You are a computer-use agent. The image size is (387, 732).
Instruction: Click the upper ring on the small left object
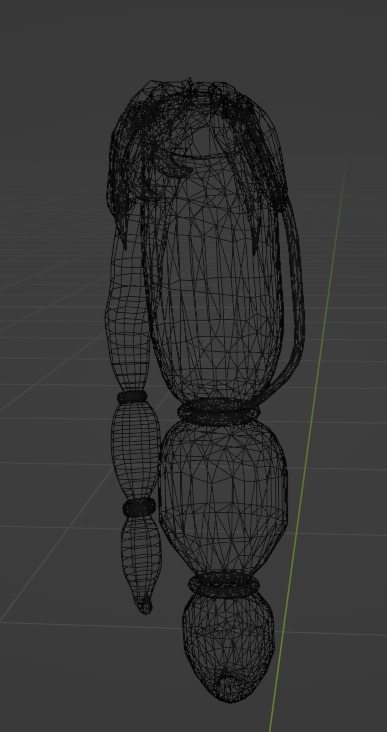132,397
